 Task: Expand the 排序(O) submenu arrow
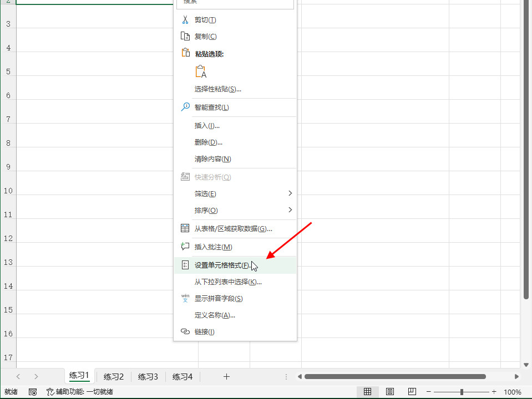tap(290, 209)
